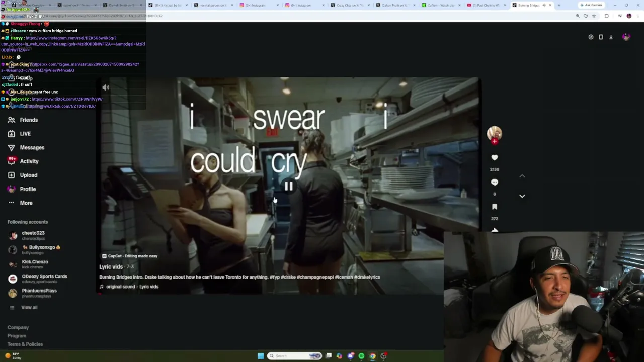Follow the creator via red plus badge

tap(495, 142)
